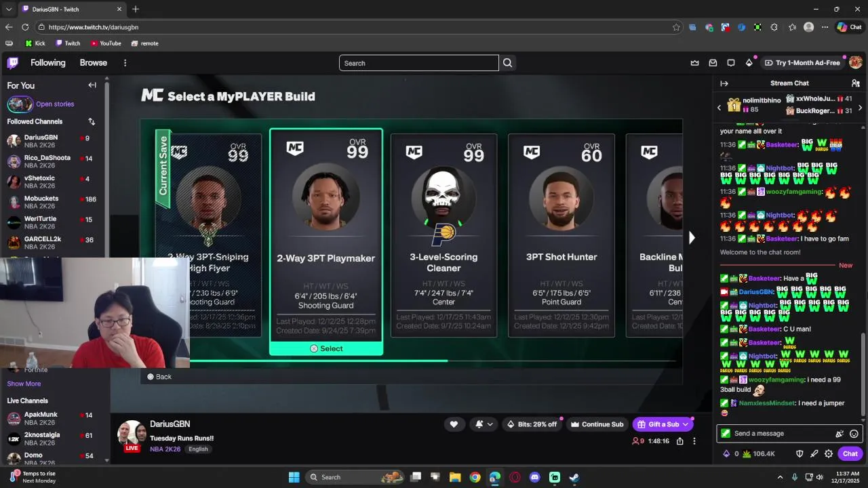Go to next gift leaderboard entry
The image size is (868, 488).
tap(860, 108)
